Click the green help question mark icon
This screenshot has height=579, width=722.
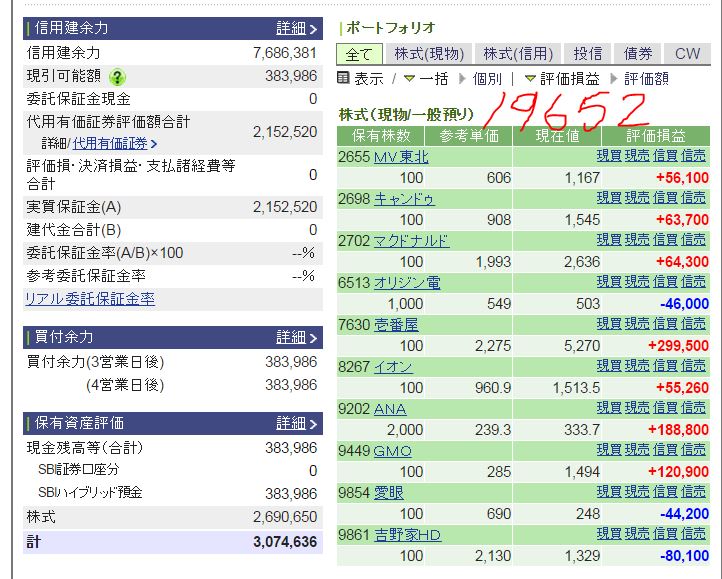pos(117,77)
